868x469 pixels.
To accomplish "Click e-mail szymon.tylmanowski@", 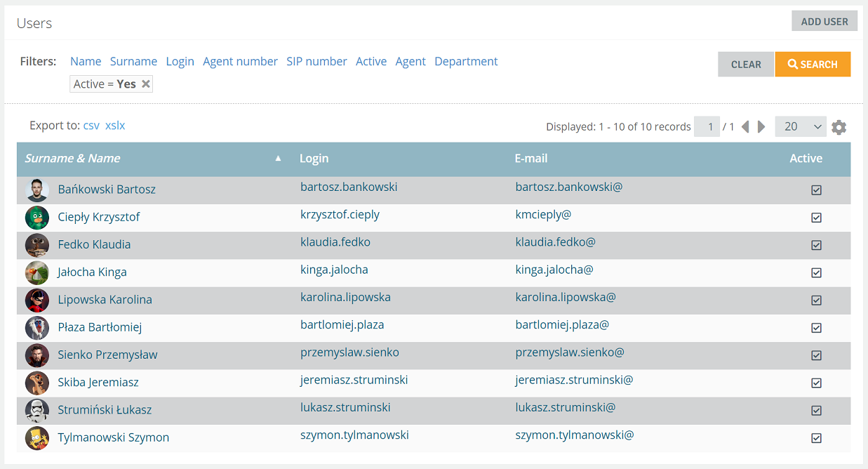I will point(574,435).
